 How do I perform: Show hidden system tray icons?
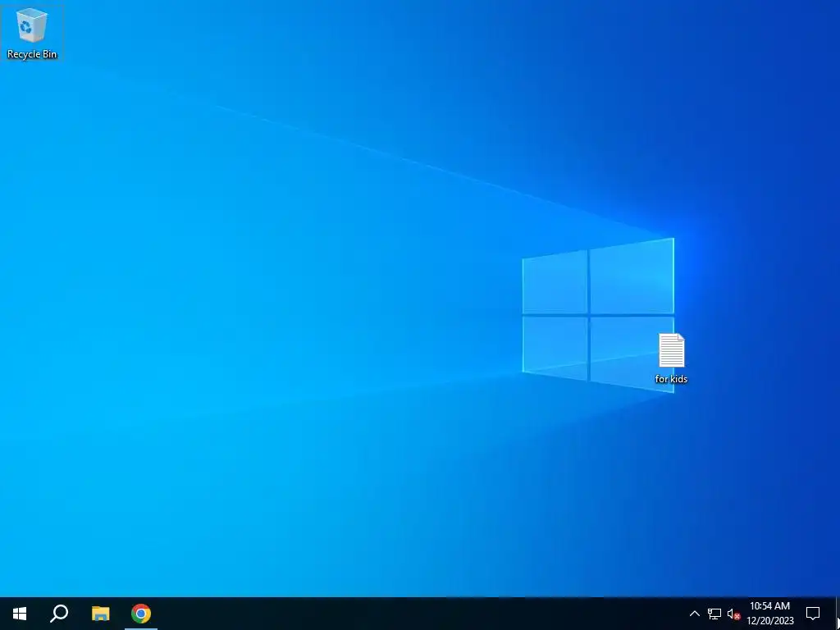click(x=694, y=614)
